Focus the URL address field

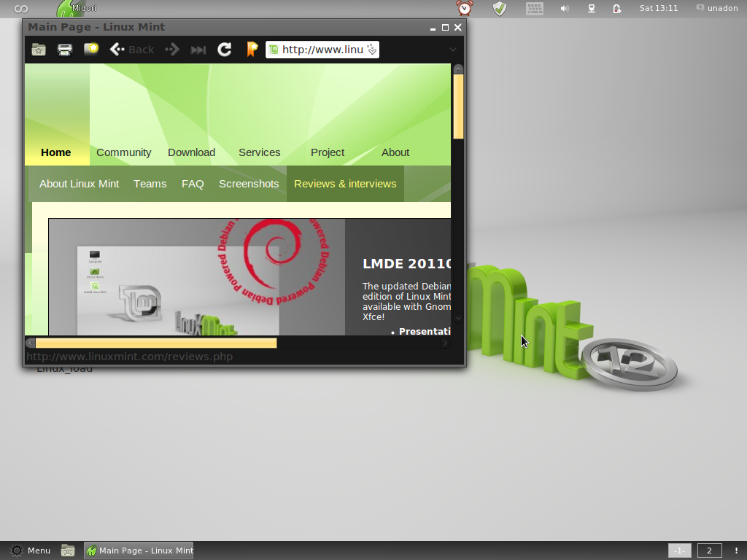click(322, 50)
